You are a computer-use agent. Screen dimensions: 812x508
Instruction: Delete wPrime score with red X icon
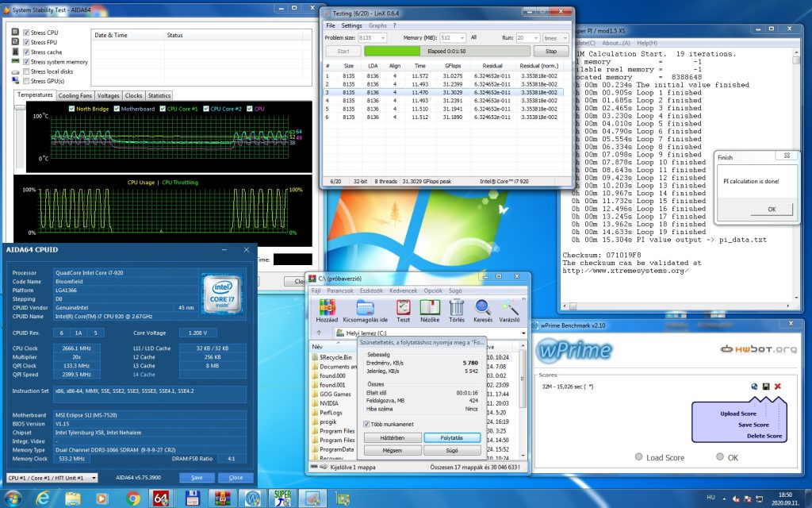coord(777,387)
